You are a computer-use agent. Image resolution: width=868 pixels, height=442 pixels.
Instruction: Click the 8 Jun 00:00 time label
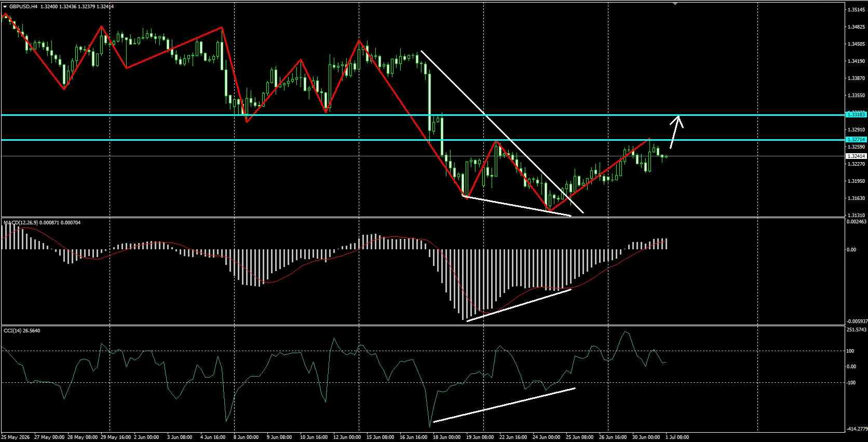coord(246,437)
